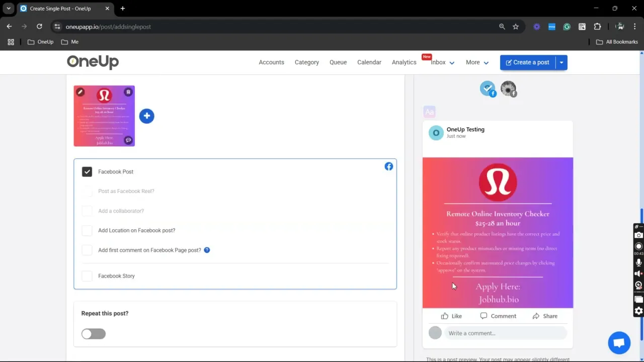Click the Aa text preview icon

point(429,112)
